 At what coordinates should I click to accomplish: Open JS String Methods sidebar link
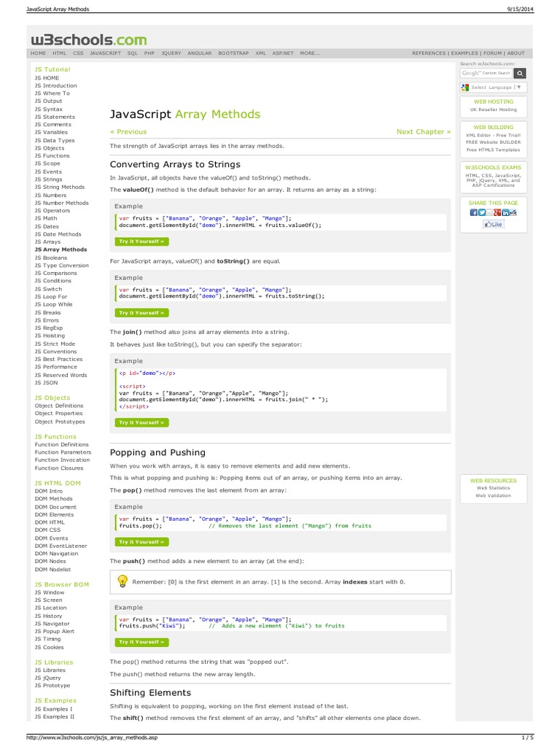[x=60, y=187]
